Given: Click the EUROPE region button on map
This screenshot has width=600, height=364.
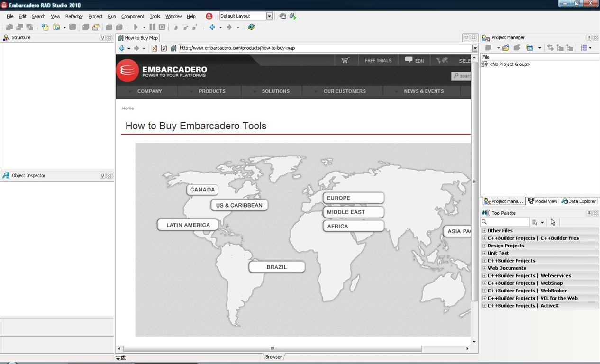Looking at the screenshot, I should [353, 198].
